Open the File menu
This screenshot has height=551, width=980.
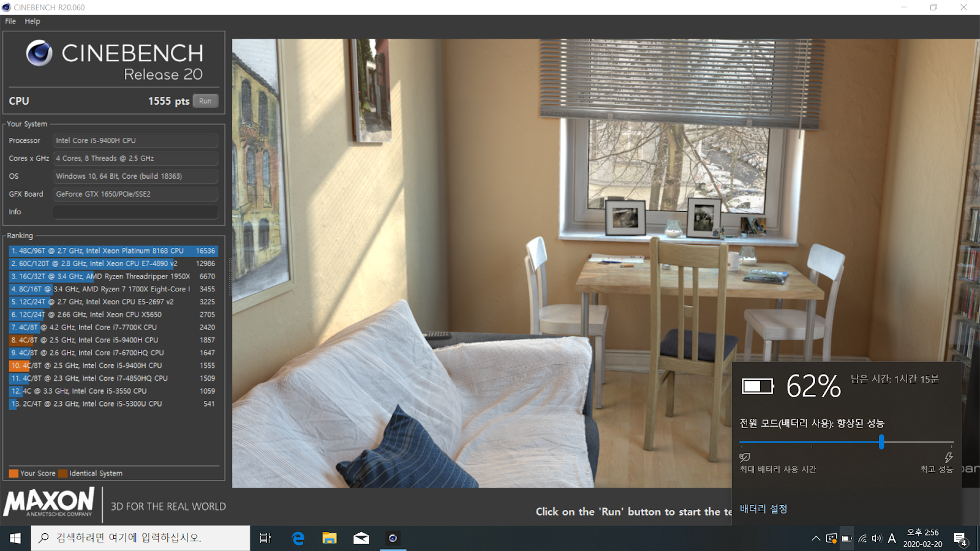click(x=10, y=21)
